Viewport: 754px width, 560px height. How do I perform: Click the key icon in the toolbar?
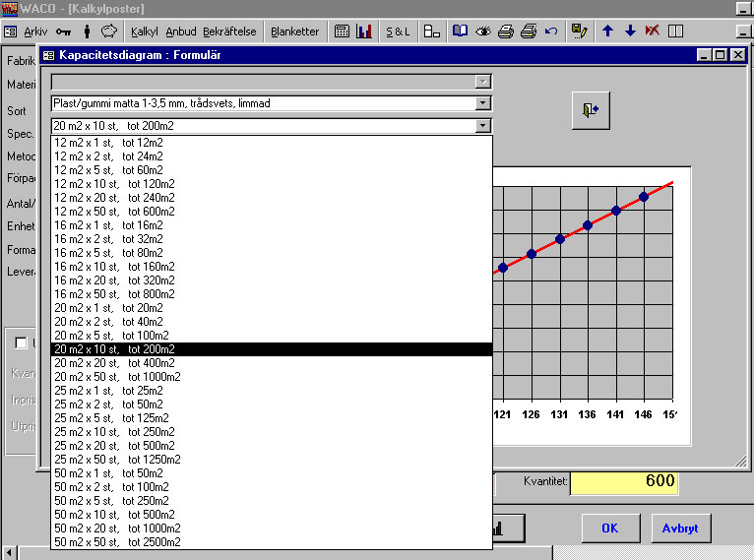coord(63,31)
